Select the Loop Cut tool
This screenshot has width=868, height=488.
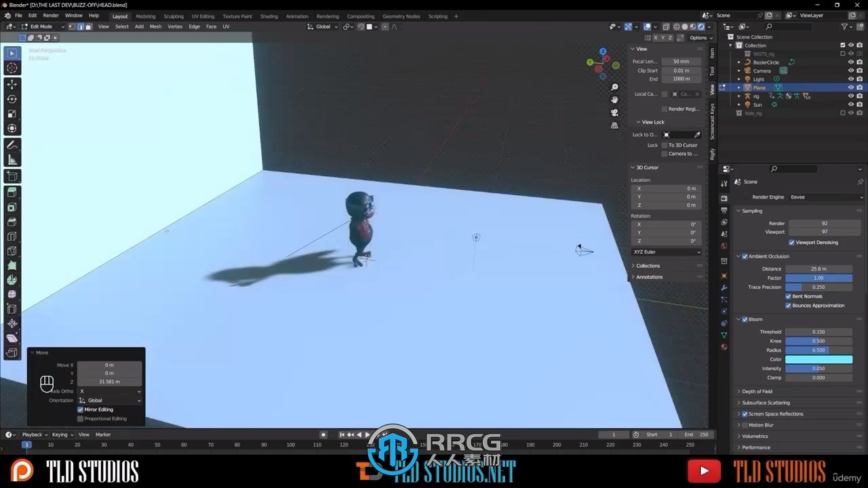click(x=12, y=237)
